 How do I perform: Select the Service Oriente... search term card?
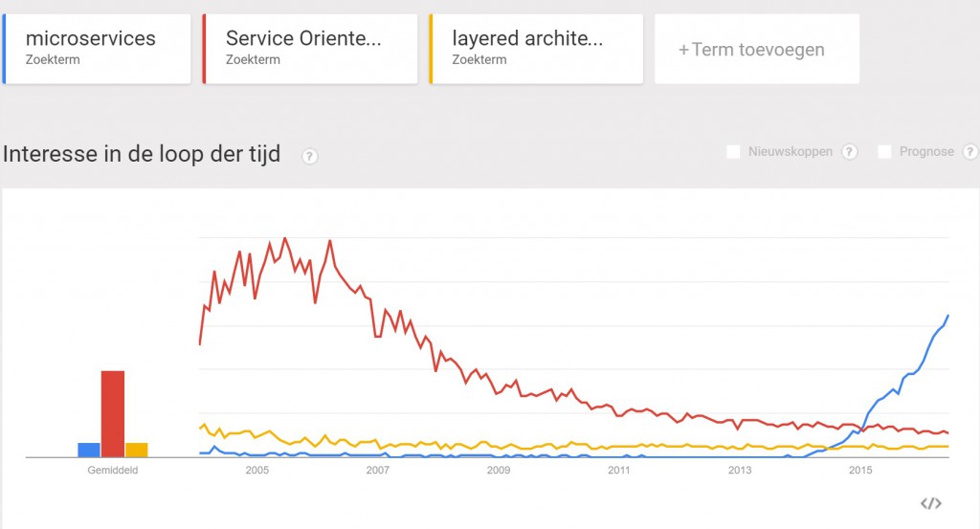tap(310, 49)
